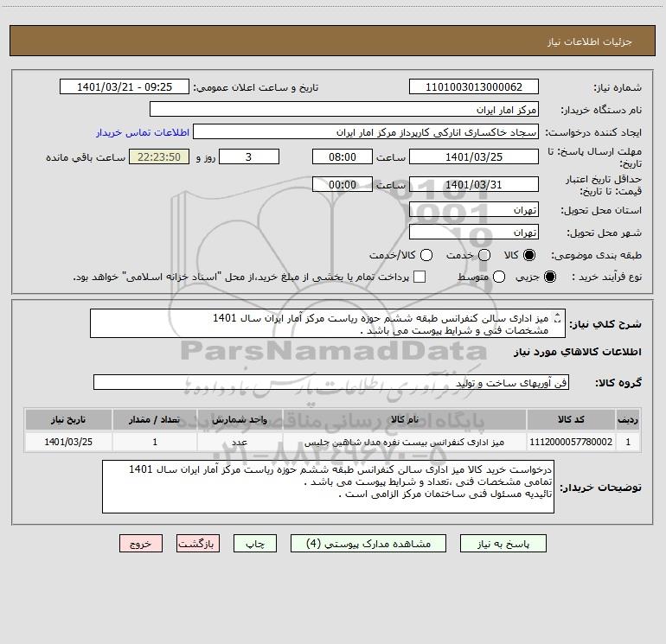The image size is (666, 644).
Task: Click the جزئیات اطلاعات نیاز header title
Action: 590,41
